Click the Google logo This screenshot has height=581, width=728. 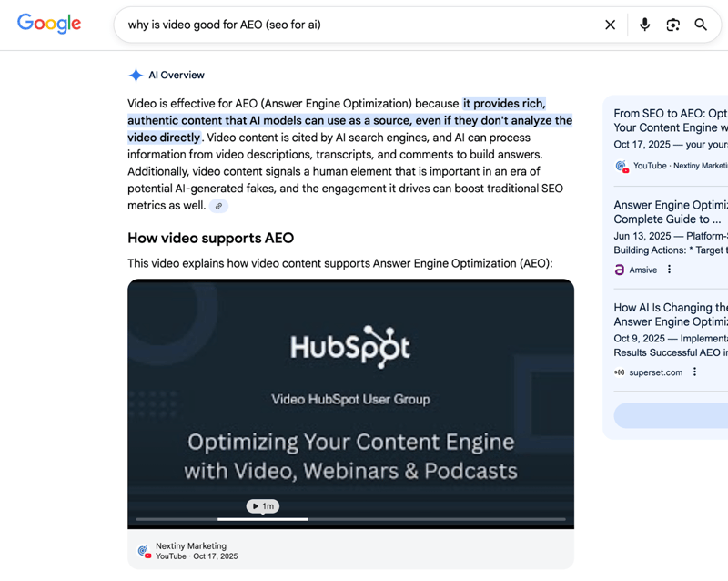[x=49, y=25]
